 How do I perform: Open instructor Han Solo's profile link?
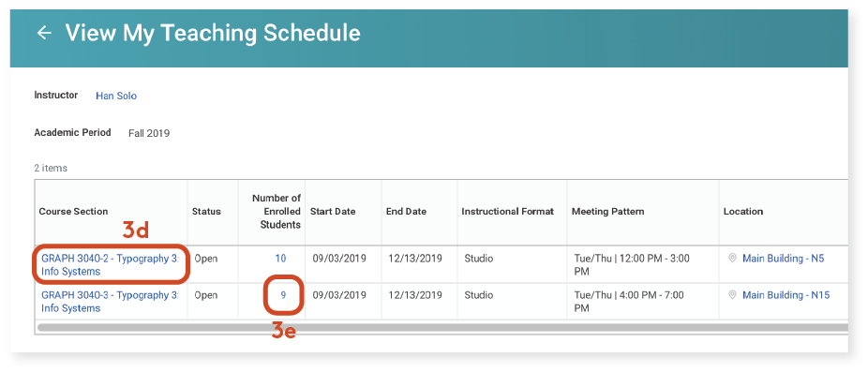(x=116, y=96)
